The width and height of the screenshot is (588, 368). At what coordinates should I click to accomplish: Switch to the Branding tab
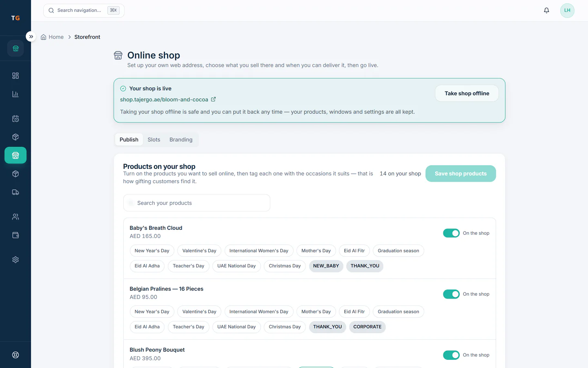[181, 139]
